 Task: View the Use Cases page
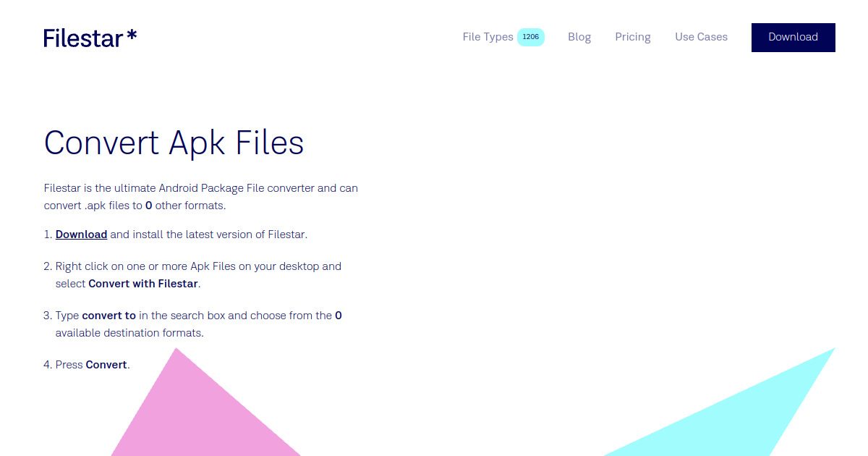click(x=702, y=37)
